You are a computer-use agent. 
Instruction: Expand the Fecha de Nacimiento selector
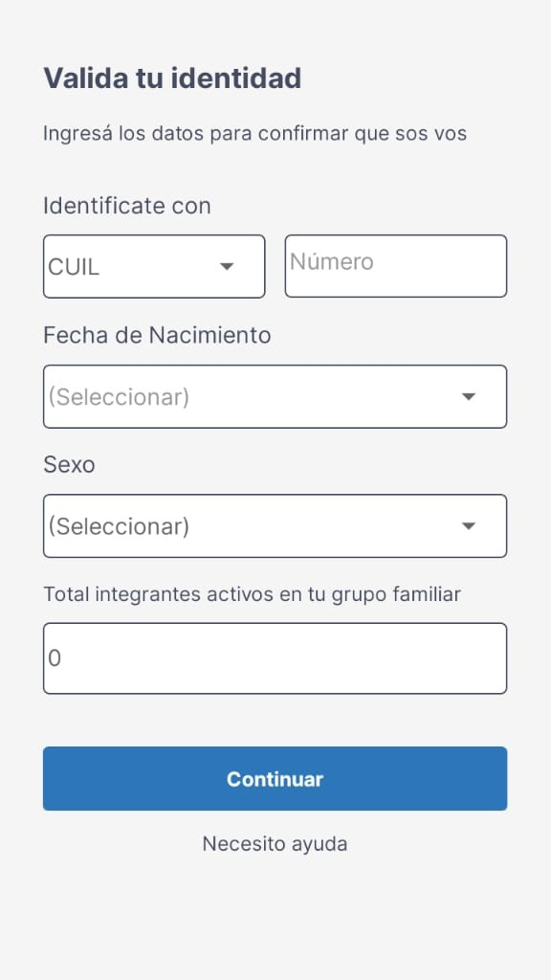pos(275,396)
